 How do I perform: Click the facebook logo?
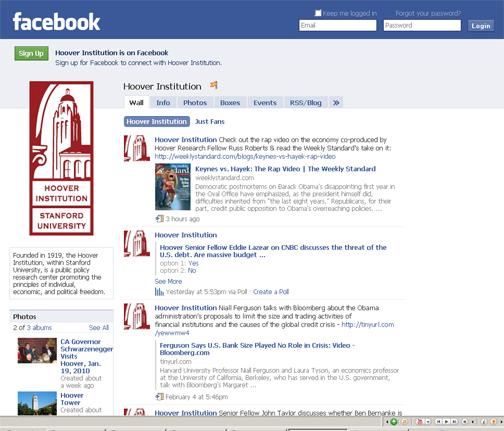coord(56,22)
